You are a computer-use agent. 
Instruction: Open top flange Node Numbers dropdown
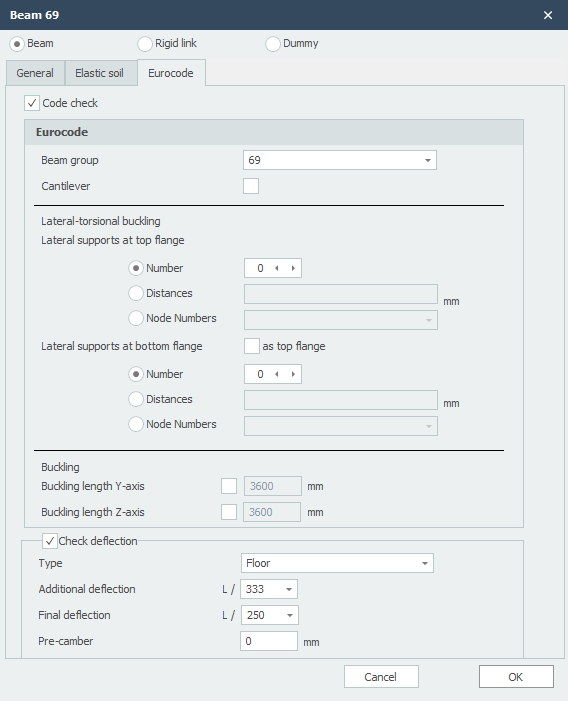pyautogui.click(x=341, y=320)
